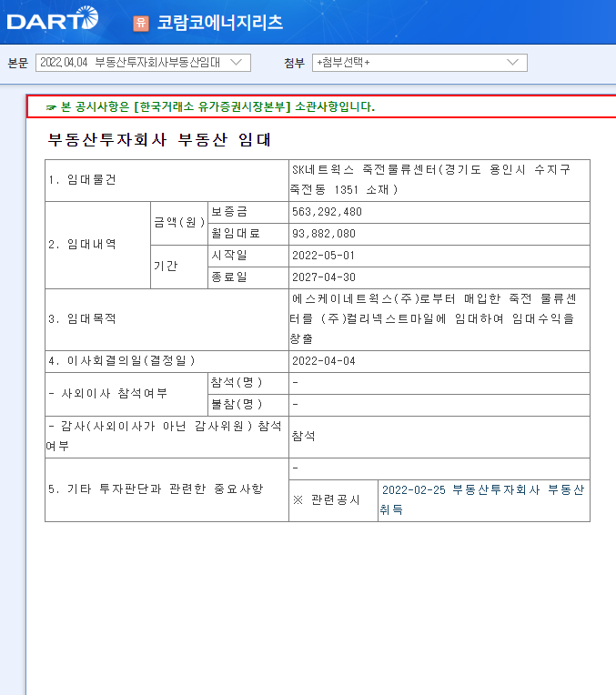This screenshot has height=695, width=616.
Task: Click the ※ 관련공시 label cell
Action: coord(333,500)
